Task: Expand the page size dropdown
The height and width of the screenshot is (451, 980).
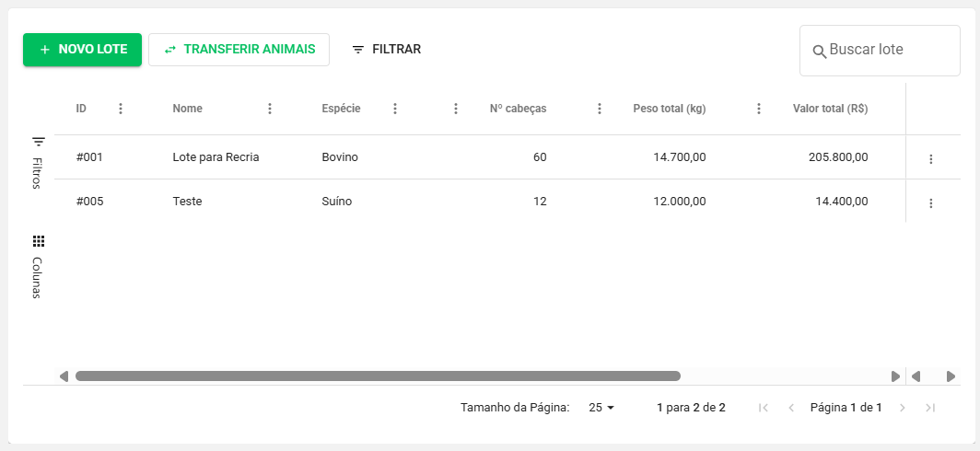Action: 601,407
